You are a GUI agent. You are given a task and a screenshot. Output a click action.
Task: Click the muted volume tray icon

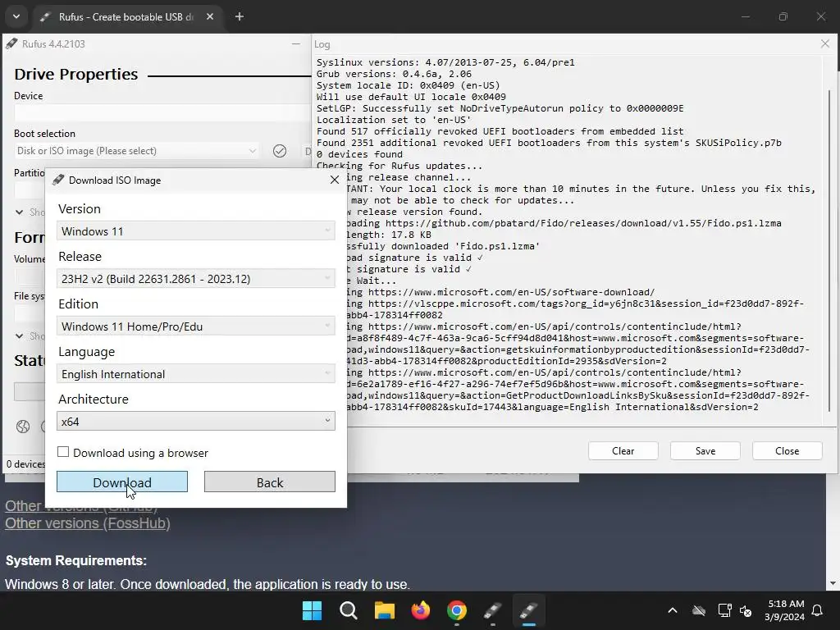click(746, 610)
